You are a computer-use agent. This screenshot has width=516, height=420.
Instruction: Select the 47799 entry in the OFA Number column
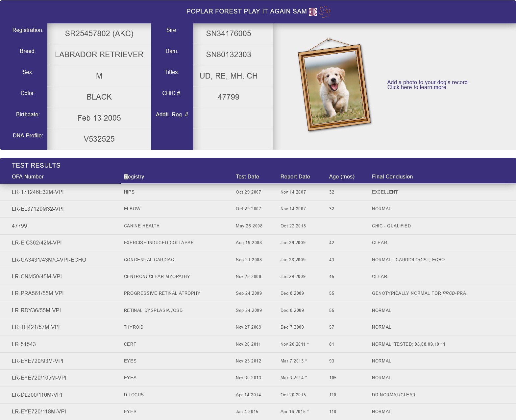(x=19, y=226)
